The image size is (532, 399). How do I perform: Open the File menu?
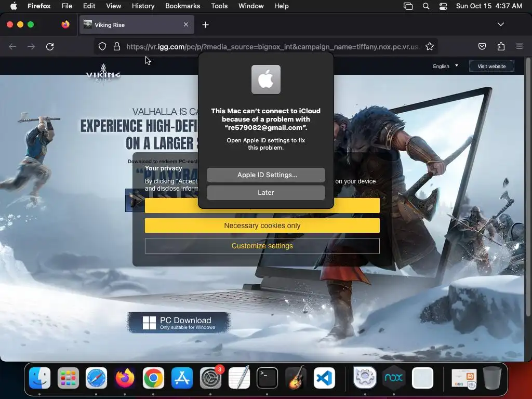point(67,6)
